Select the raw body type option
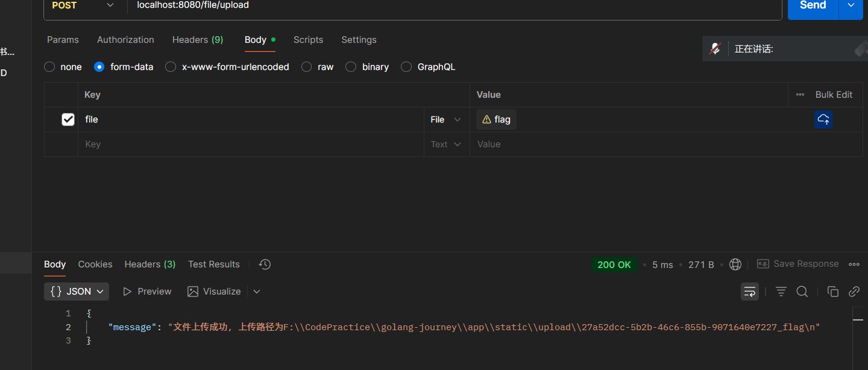Screen dimensions: 868x370 click(307, 67)
